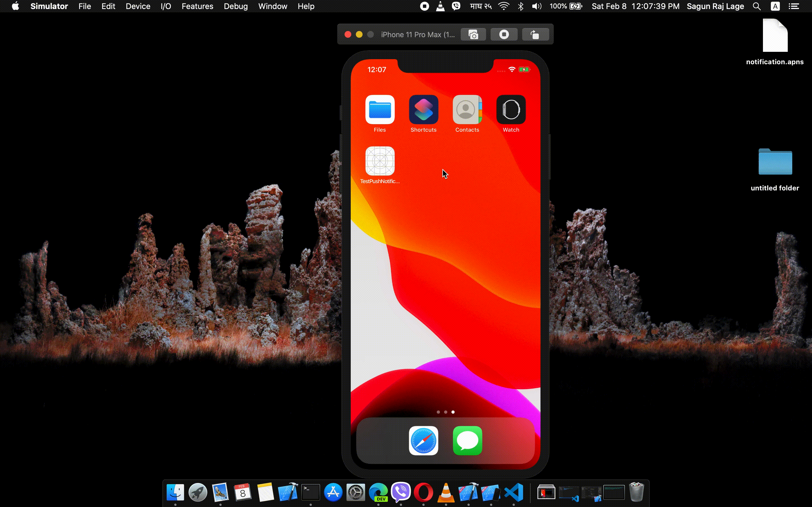Open the Debug menu
Viewport: 812px width, 507px height.
[x=235, y=6]
